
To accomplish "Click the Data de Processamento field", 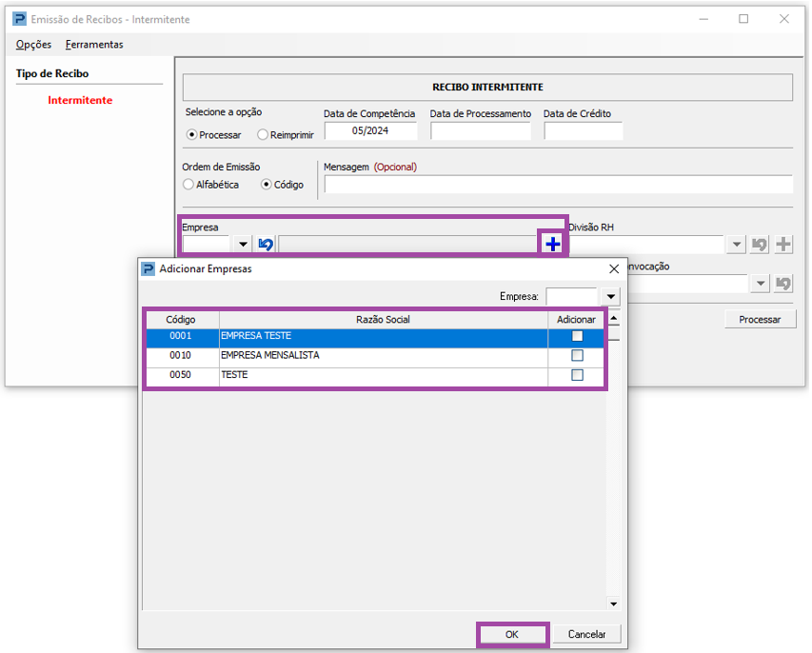I will [481, 131].
